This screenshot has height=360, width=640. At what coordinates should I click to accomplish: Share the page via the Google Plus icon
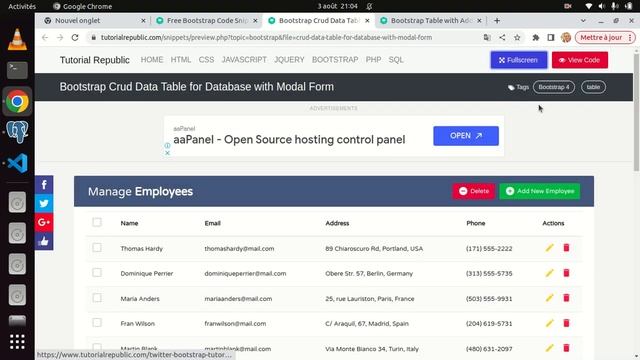click(44, 222)
